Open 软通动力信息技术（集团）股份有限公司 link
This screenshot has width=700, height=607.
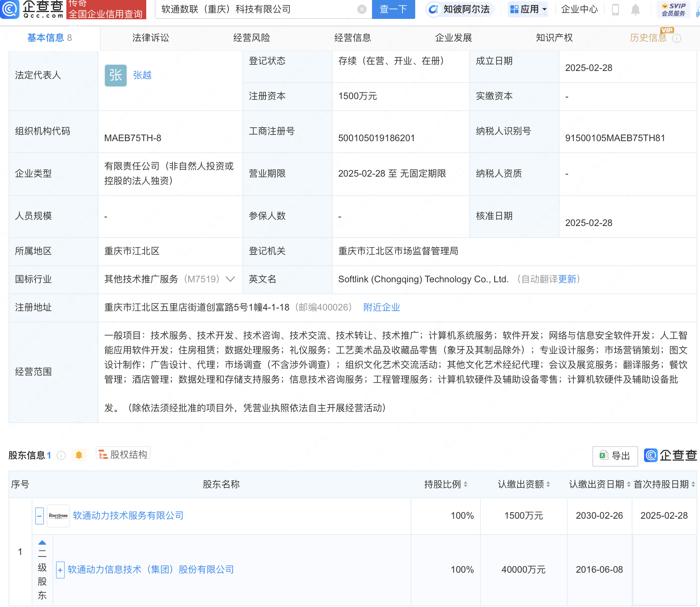click(x=151, y=570)
